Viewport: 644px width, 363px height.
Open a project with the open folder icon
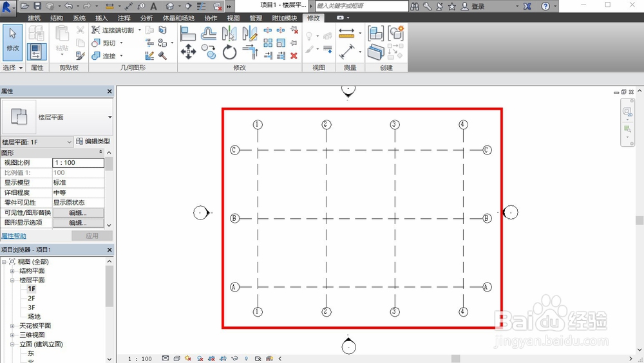click(24, 6)
